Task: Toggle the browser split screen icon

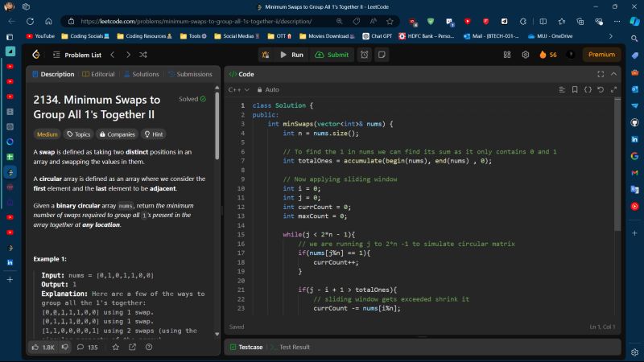Action: 543,22
